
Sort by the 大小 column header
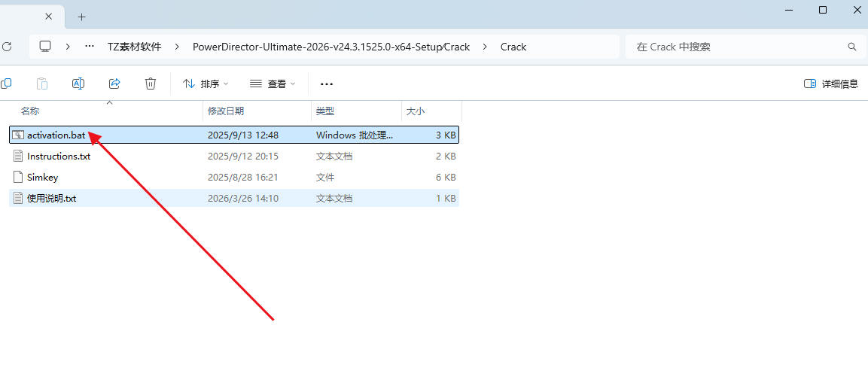click(x=415, y=111)
